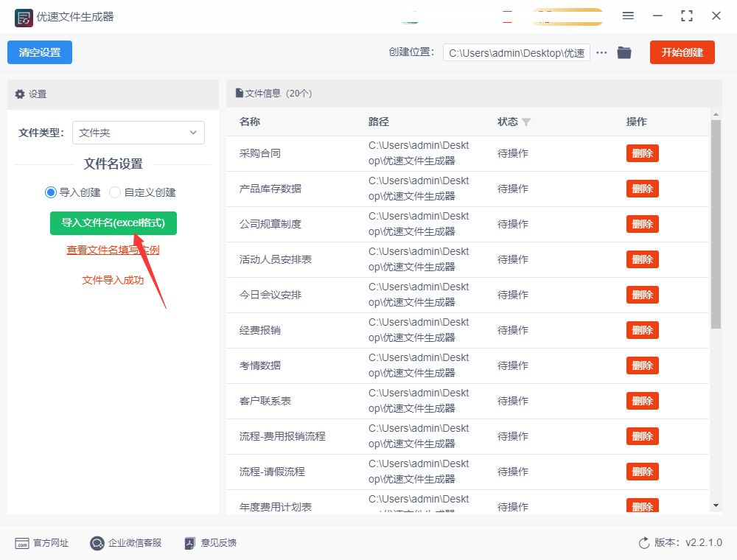Click the path cell of 经费报销 row
The image size is (737, 560).
[419, 330]
